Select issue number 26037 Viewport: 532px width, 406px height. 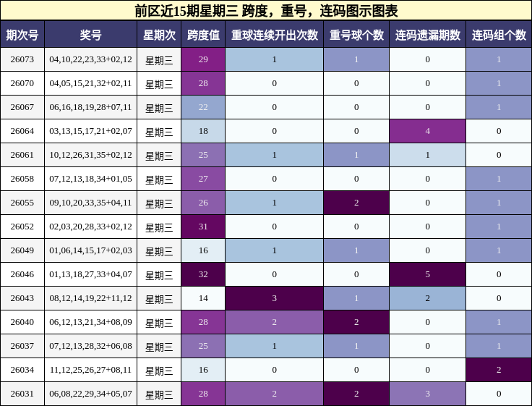tap(22, 346)
